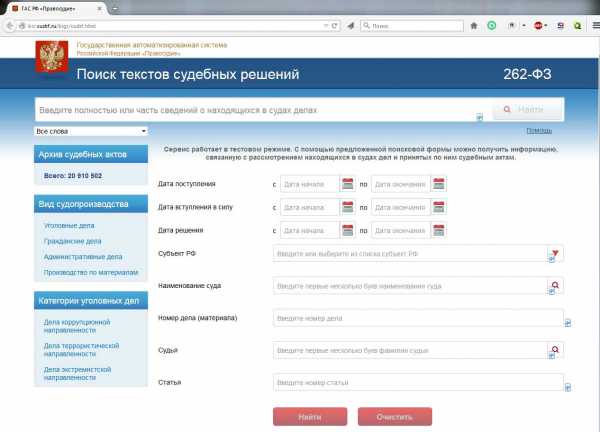
Task: Open calendar for Дата решения start date
Action: 347,230
